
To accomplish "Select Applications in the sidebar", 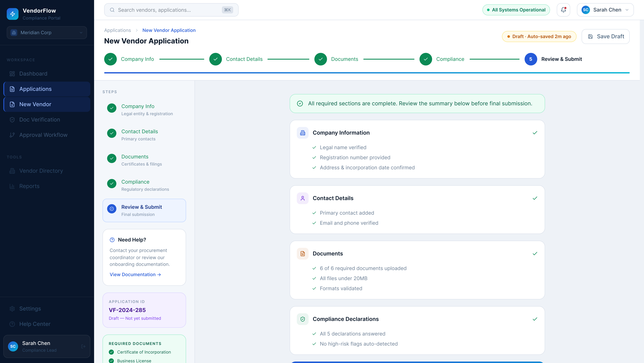I will (47, 89).
